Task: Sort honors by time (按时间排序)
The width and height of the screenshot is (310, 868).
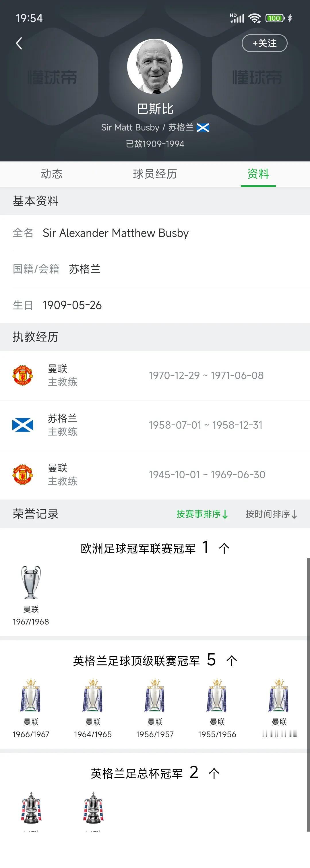Action: (271, 514)
